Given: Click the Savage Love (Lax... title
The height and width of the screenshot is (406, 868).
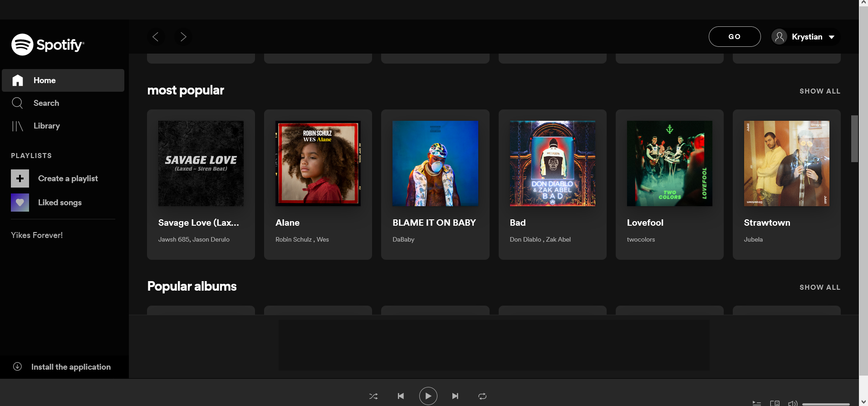Looking at the screenshot, I should [x=198, y=223].
